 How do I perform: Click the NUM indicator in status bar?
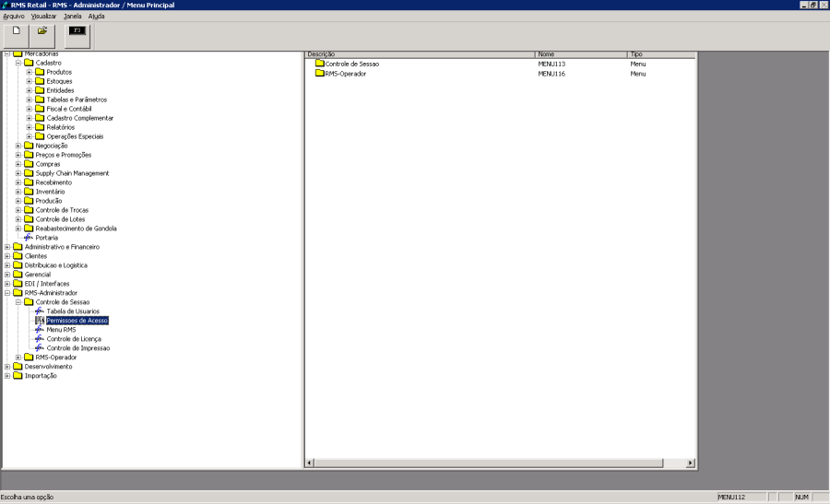point(801,498)
